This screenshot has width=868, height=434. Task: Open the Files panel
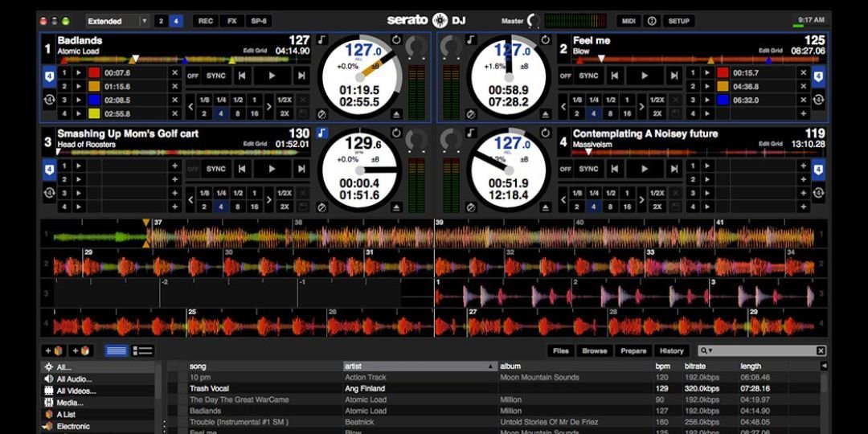(x=561, y=350)
